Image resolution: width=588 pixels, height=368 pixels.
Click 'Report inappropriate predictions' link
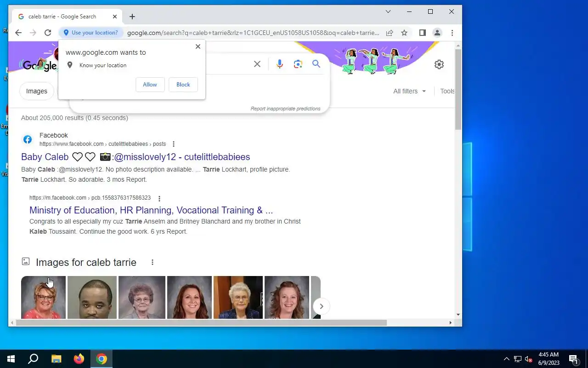[285, 109]
